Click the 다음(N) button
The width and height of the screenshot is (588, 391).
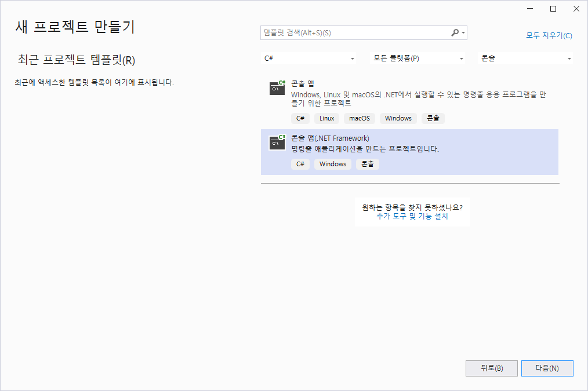547,368
